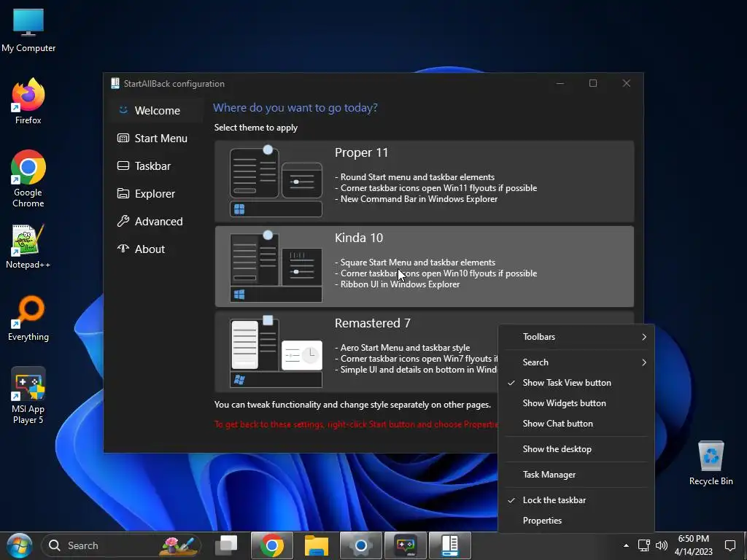Image resolution: width=747 pixels, height=560 pixels.
Task: Open Google Chrome desktop shortcut
Action: [x=28, y=179]
